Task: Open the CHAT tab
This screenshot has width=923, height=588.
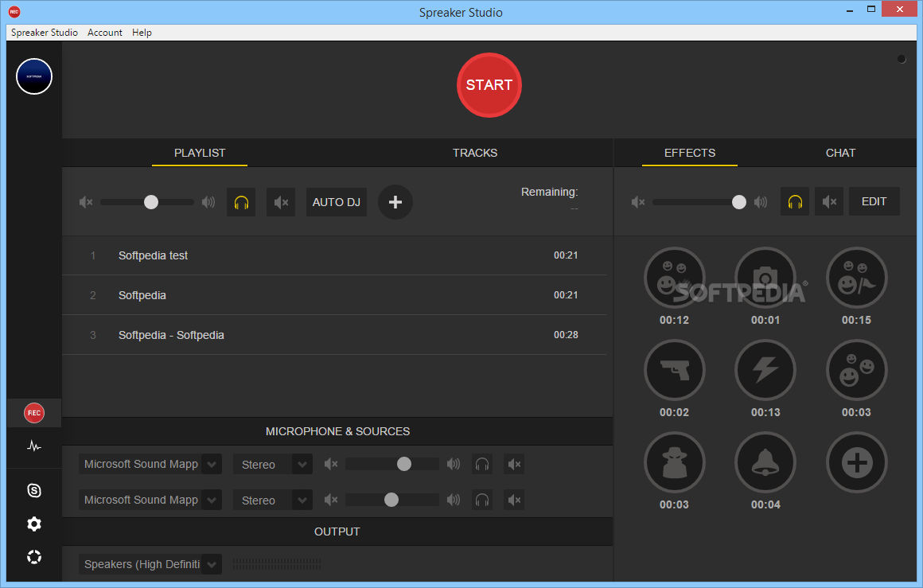Action: (x=840, y=153)
